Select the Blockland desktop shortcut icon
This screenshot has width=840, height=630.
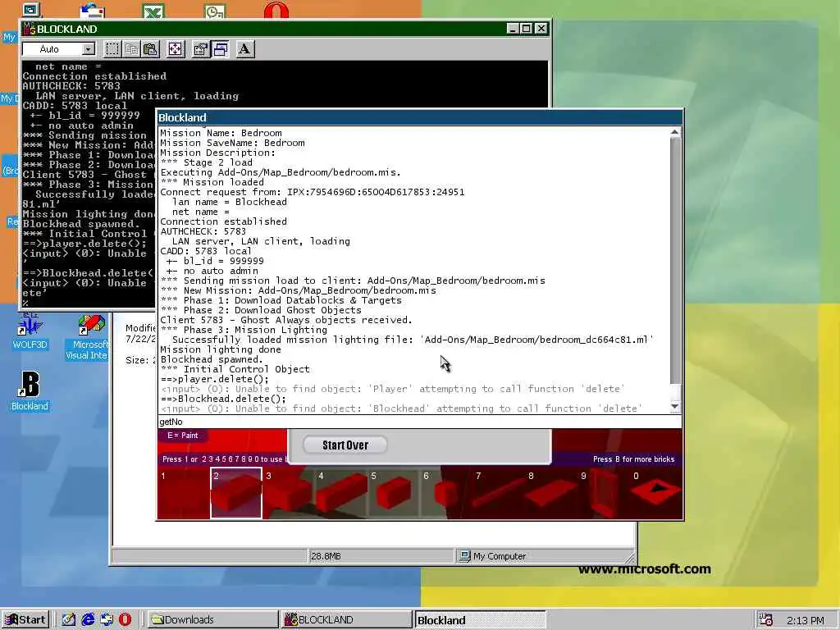30,391
